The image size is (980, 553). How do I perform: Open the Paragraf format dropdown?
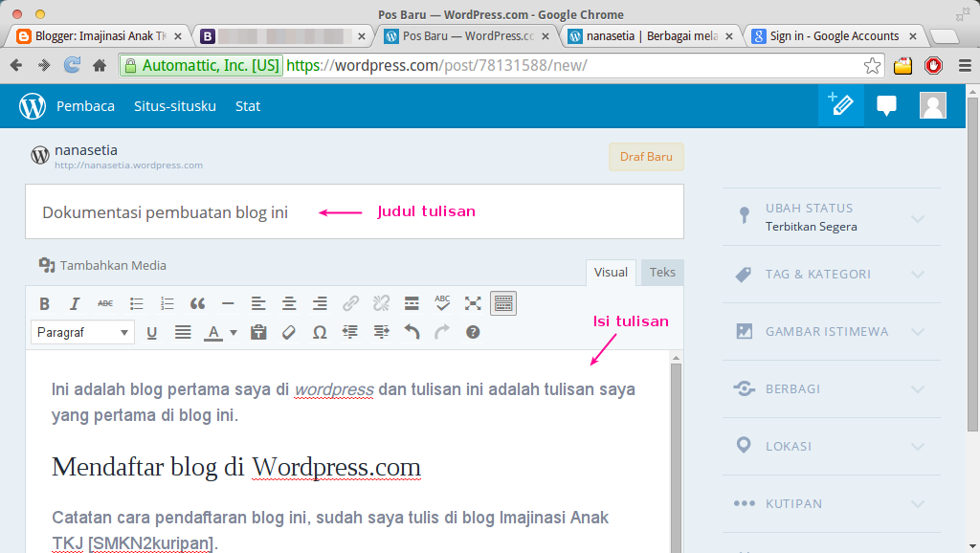coord(82,332)
